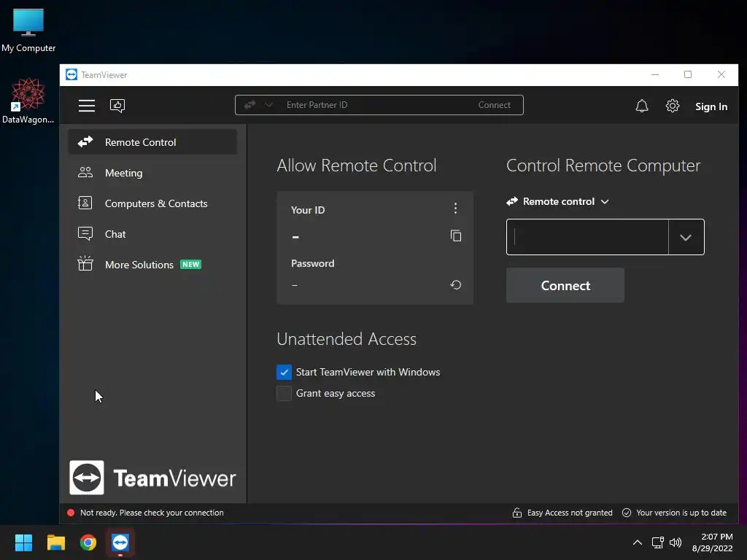Click the connection mode arrows in top partner bar
The width and height of the screenshot is (747, 560).
click(x=249, y=105)
